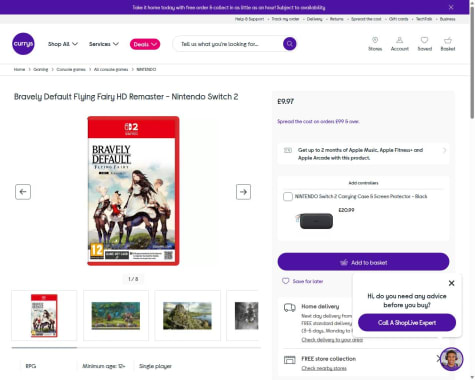Click the £9.97 price
The image size is (475, 380).
(x=285, y=101)
